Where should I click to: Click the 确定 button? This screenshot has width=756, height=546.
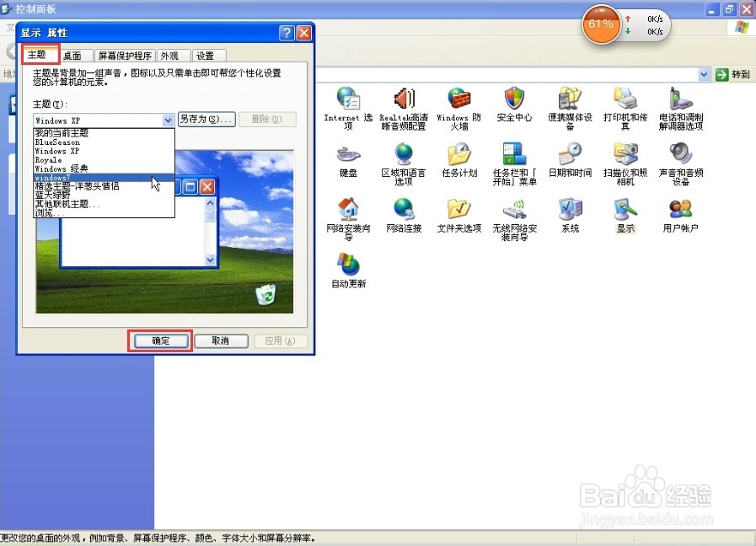pos(160,340)
